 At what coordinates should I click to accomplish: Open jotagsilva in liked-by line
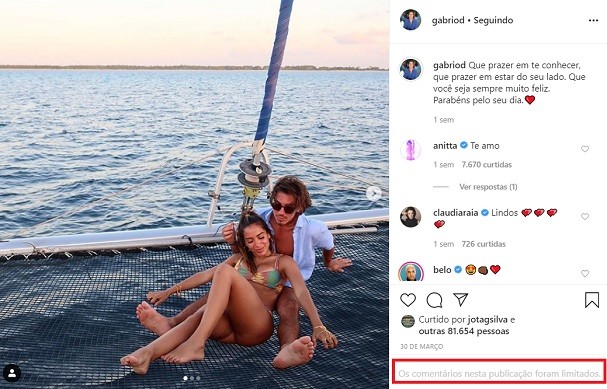pos(487,320)
